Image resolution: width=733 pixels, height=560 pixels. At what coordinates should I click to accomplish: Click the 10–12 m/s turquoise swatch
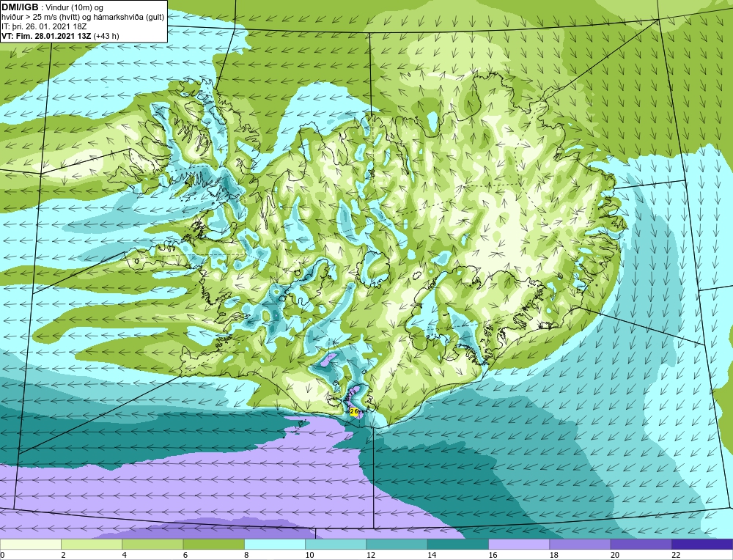336,545
